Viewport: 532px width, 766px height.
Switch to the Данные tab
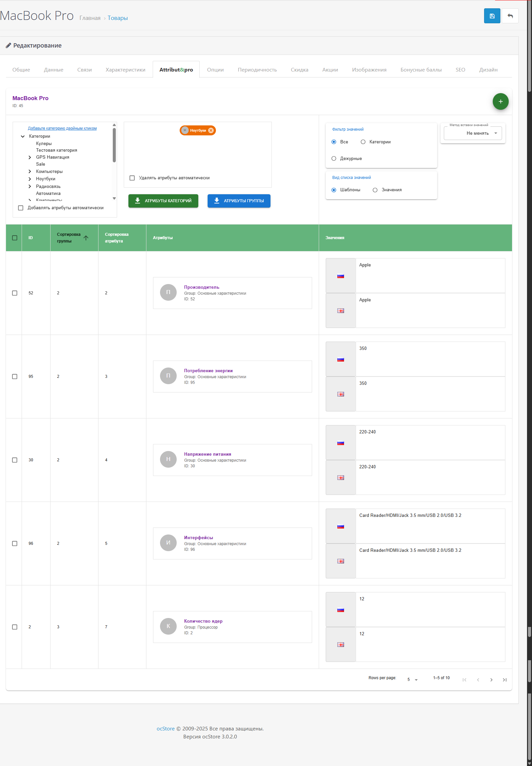coord(54,70)
